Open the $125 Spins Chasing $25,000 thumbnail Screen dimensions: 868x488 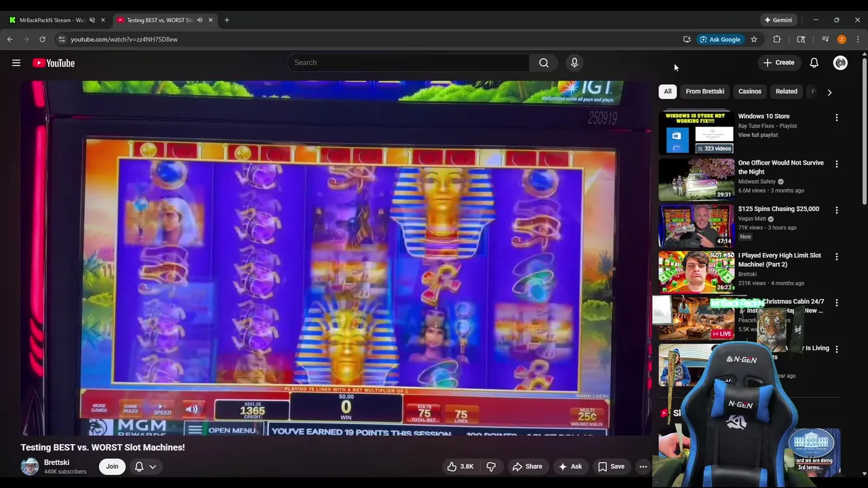pyautogui.click(x=696, y=225)
